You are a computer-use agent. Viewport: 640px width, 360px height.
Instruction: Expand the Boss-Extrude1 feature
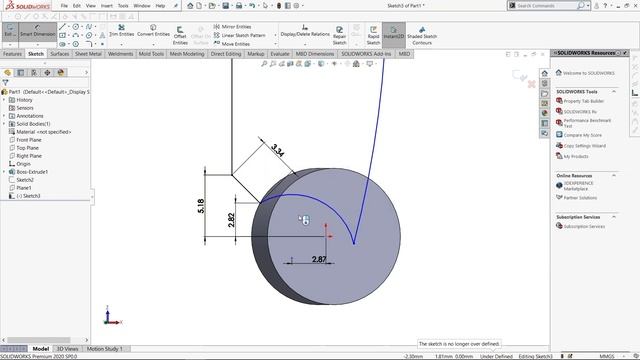pos(4,172)
